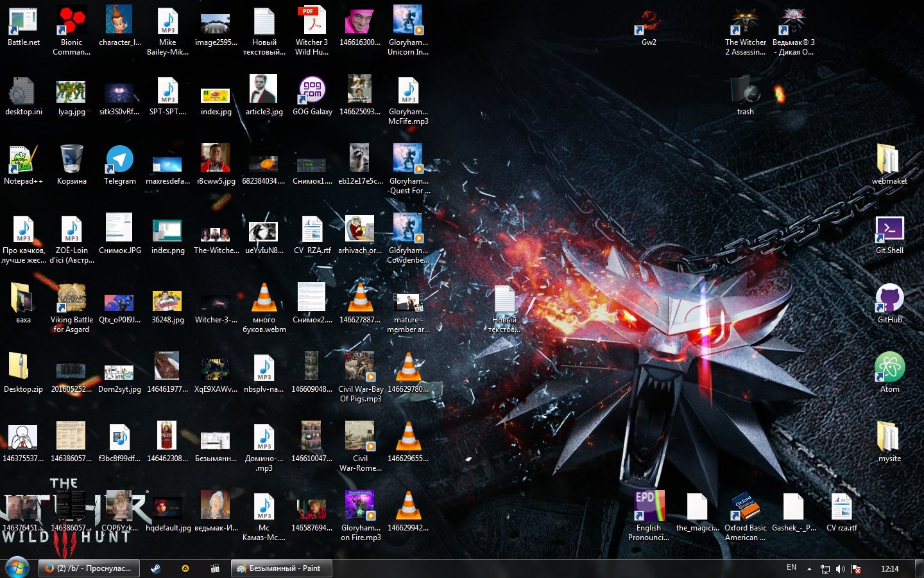This screenshot has height=578, width=924.
Task: Open the volume speaker tray icon
Action: point(841,568)
